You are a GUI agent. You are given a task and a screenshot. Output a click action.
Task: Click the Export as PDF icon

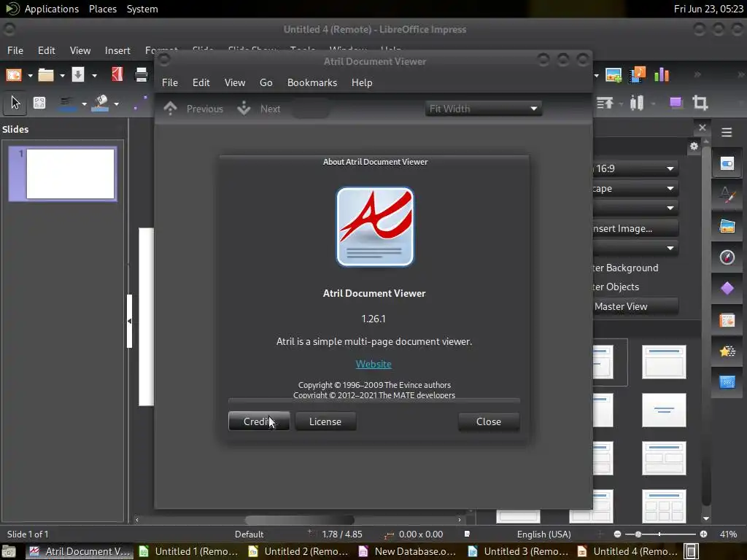coord(117,74)
